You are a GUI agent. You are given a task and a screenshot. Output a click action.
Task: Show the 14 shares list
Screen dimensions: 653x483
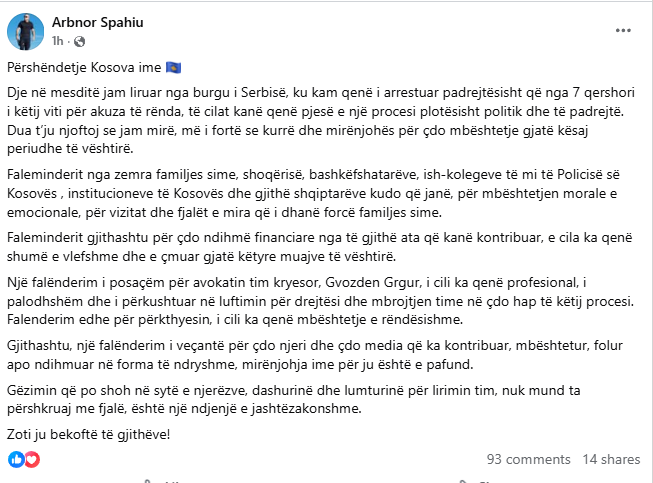610,460
